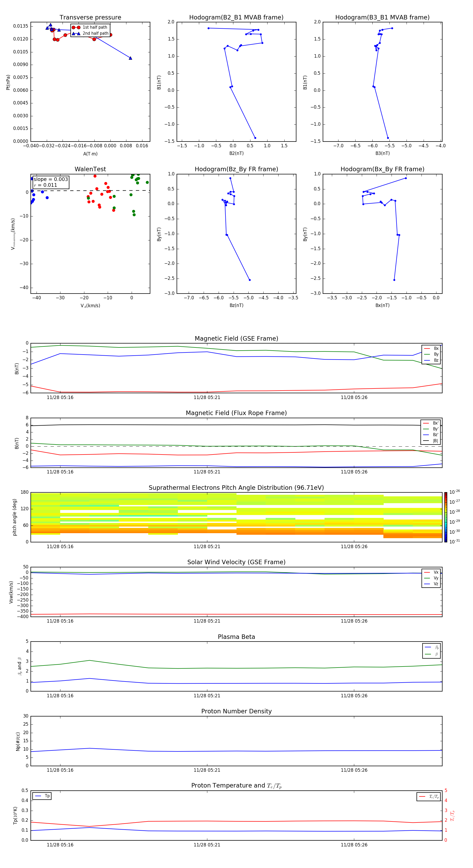Click the 'A(T·m)' x-axis label
The image size is (473, 868).
click(90, 154)
